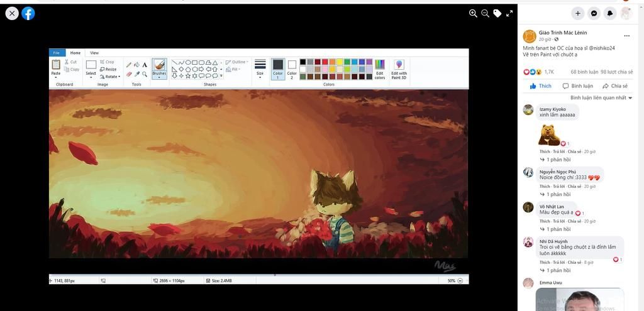The image size is (644, 311).
Task: Open the shape Fill dropdown
Action: [x=233, y=69]
